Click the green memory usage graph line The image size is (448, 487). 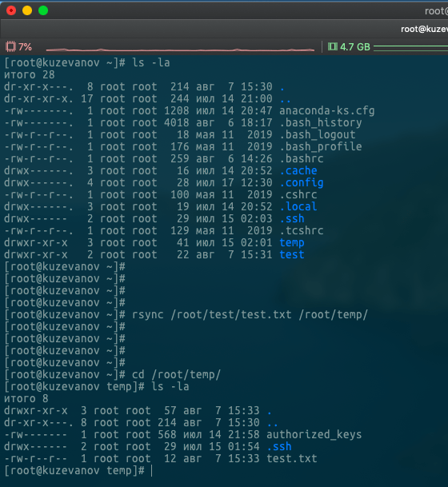pyautogui.click(x=410, y=47)
